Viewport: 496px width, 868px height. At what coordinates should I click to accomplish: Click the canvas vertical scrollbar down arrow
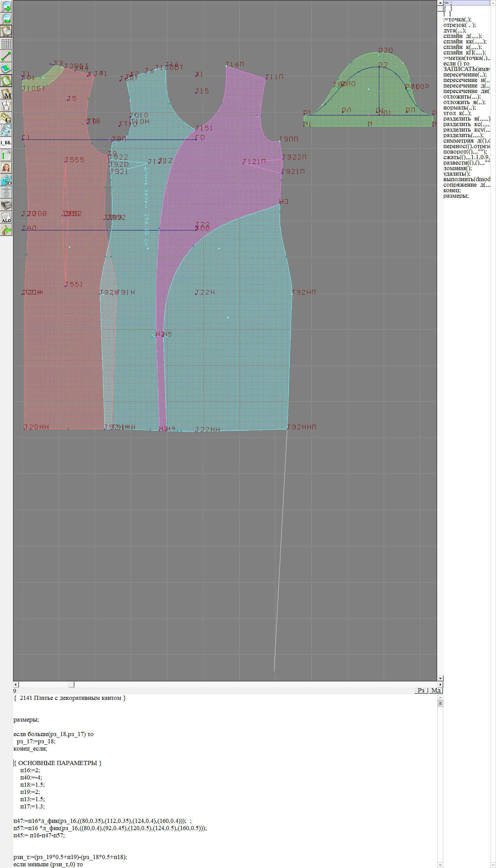[440, 678]
